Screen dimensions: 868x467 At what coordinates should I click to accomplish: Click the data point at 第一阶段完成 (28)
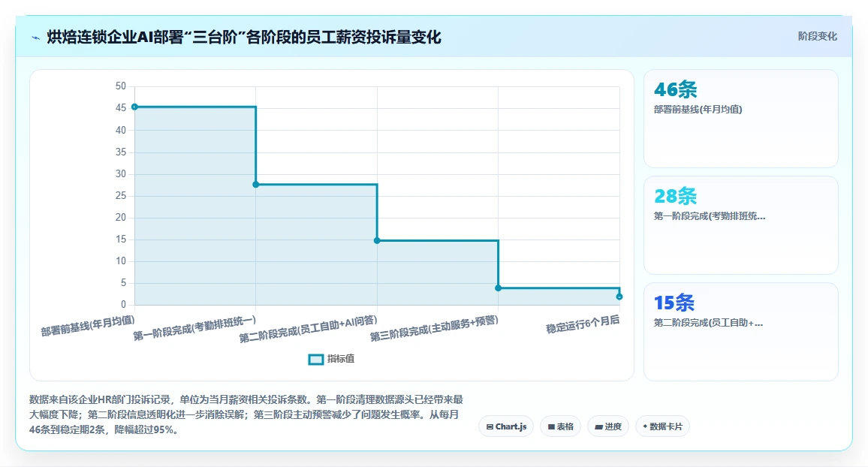pyautogui.click(x=256, y=185)
